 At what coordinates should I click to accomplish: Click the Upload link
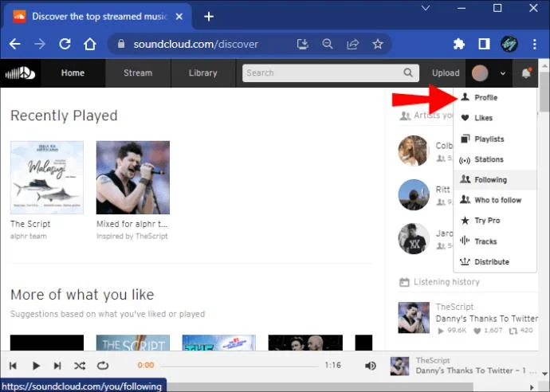446,73
